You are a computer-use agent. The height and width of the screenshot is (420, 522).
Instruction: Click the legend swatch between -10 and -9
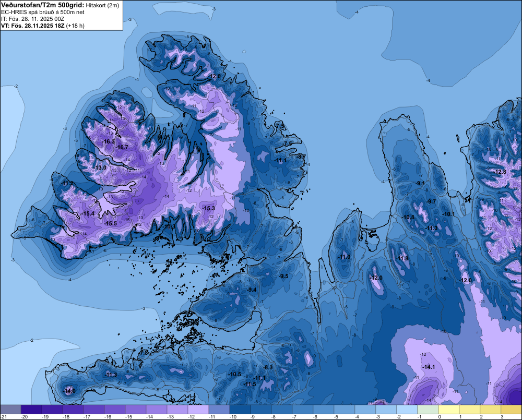point(240,410)
